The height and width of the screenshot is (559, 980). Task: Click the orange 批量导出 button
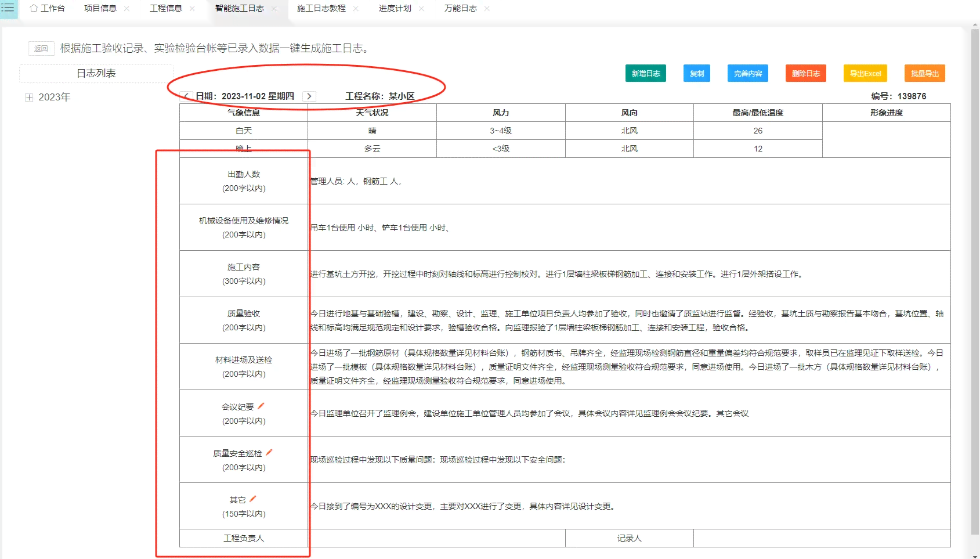click(x=925, y=73)
